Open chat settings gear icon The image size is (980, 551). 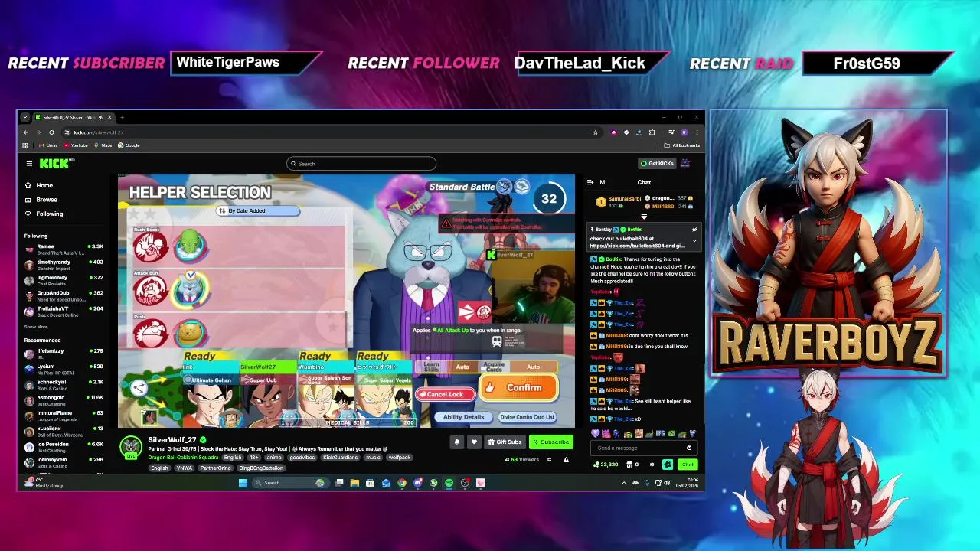point(652,465)
